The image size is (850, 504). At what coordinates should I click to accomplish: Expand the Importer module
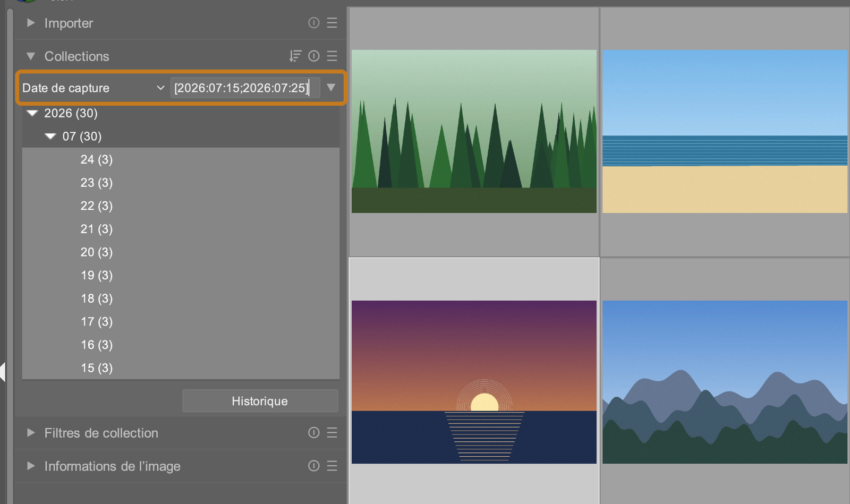(x=31, y=23)
